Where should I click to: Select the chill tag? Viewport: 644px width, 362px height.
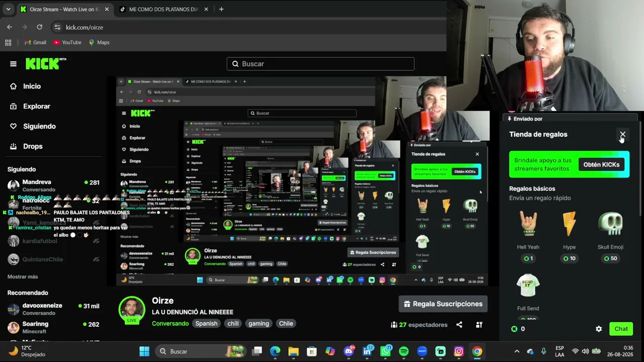coord(233,323)
